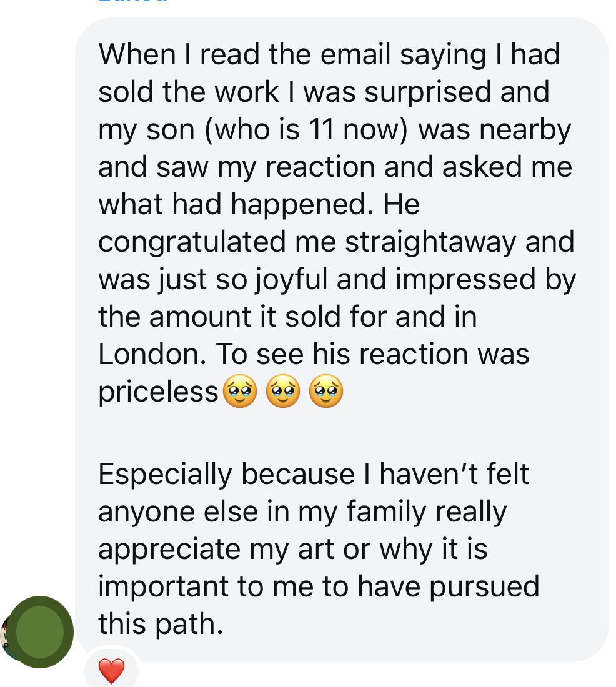Tap the middle teary-eyed emoji
The width and height of the screenshot is (616, 687).
pyautogui.click(x=284, y=392)
